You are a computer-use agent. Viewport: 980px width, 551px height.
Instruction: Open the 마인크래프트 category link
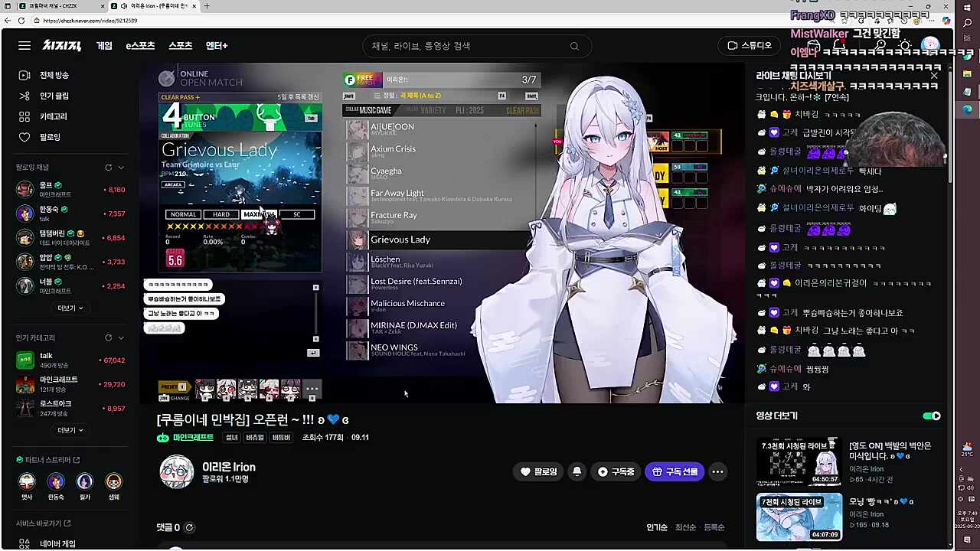192,437
